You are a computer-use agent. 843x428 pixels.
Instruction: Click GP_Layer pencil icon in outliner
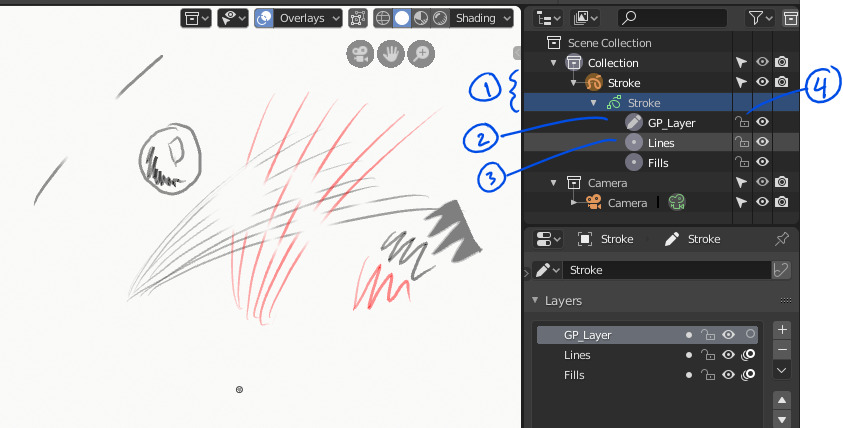tap(634, 123)
